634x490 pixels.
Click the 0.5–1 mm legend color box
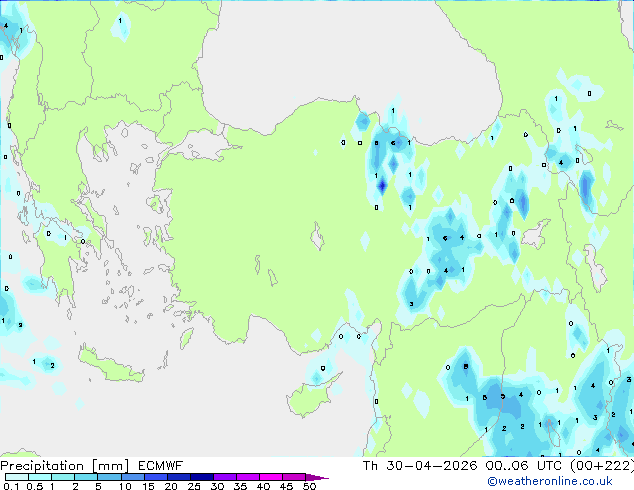(40, 477)
